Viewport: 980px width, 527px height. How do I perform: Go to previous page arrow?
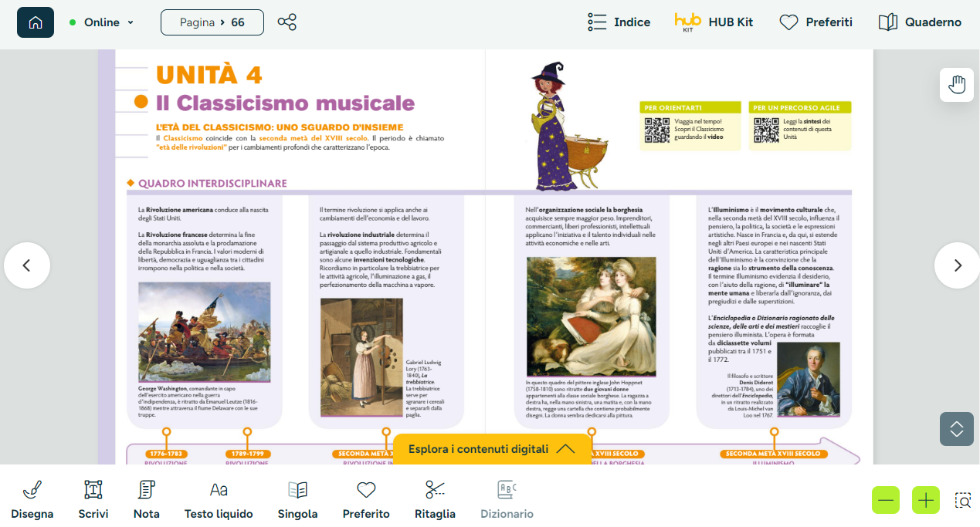(x=27, y=265)
